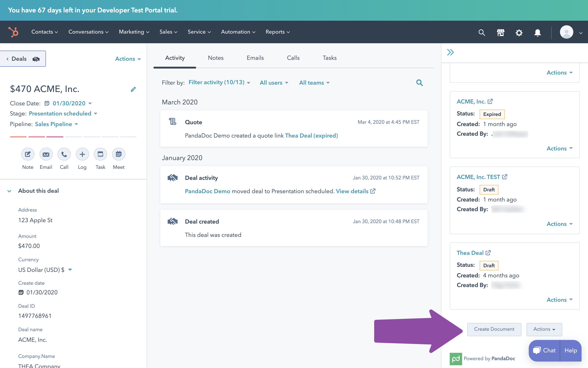
Task: Click the calendar icon beside Close Date
Action: [47, 103]
